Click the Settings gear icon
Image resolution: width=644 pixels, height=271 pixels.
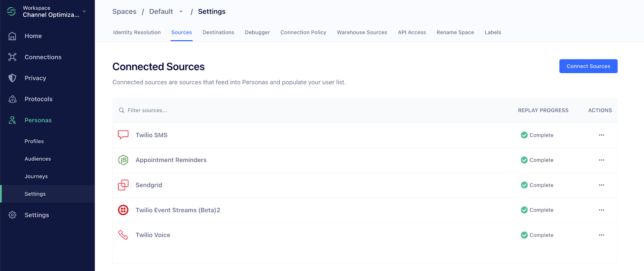click(x=12, y=215)
